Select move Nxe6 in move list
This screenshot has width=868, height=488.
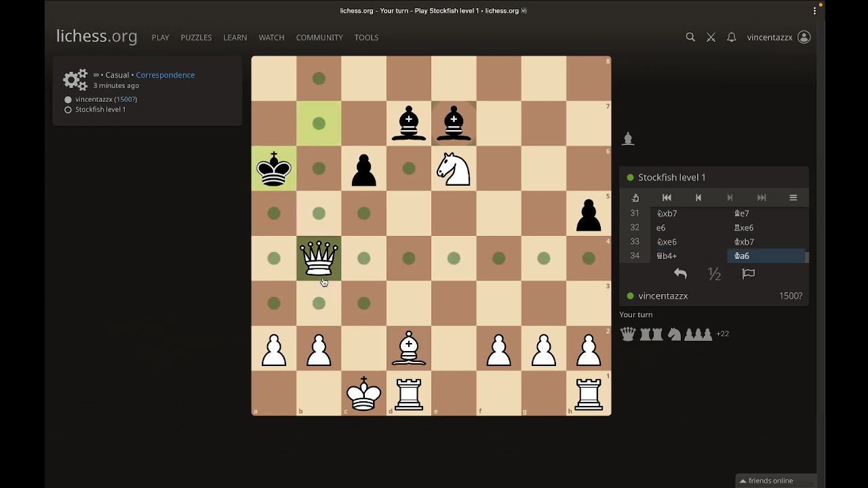[x=688, y=242]
